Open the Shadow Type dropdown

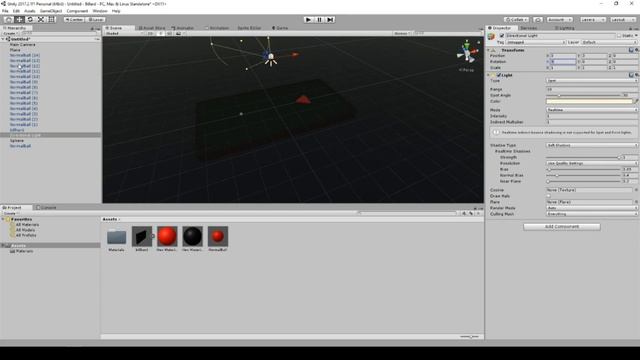click(x=592, y=145)
